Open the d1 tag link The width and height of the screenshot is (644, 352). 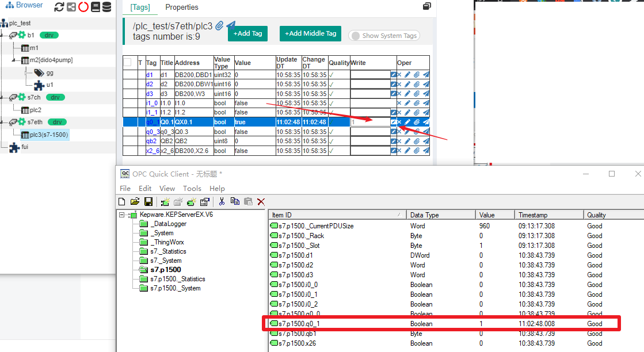pos(149,75)
